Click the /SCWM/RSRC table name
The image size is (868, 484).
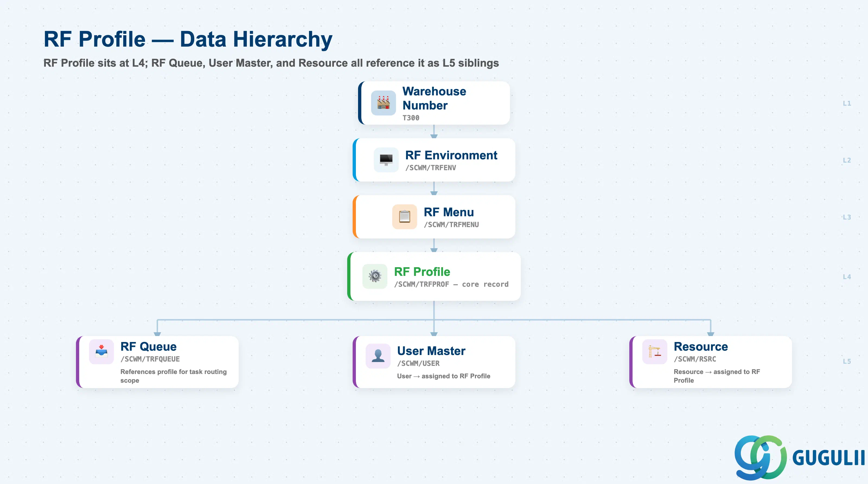695,359
